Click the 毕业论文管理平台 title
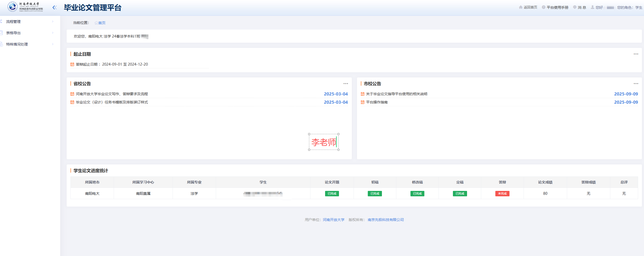This screenshot has height=256, width=644. coord(93,8)
